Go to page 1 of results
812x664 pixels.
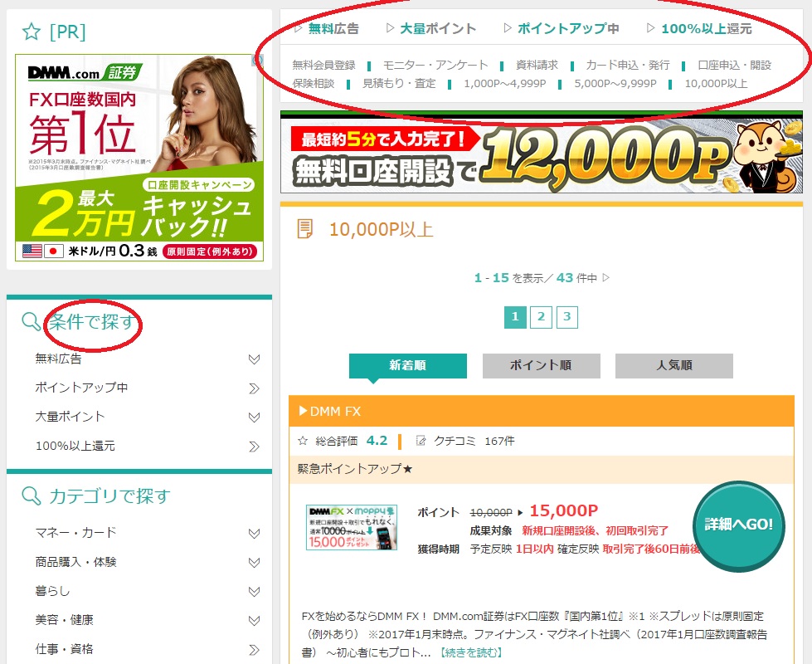coord(515,317)
